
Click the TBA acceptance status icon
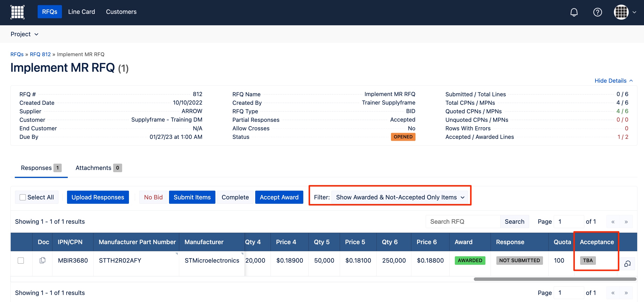588,260
